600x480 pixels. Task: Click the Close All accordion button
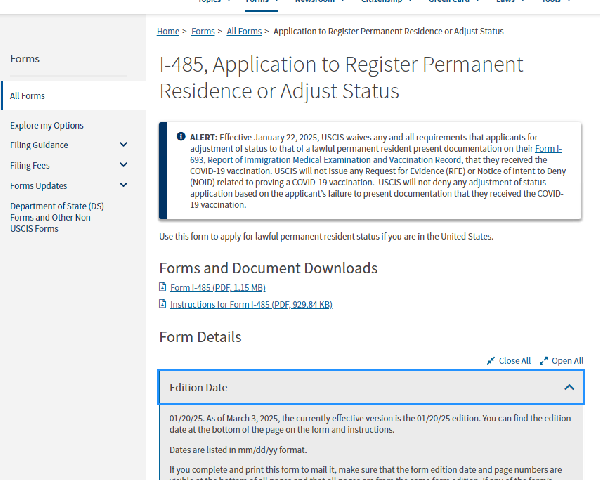coord(509,361)
